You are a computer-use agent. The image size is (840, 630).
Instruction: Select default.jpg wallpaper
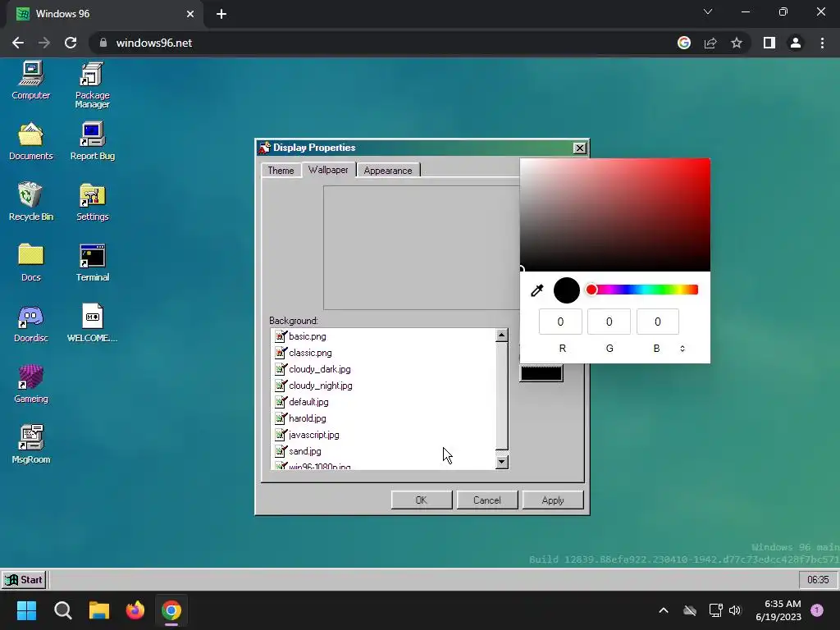click(384, 402)
